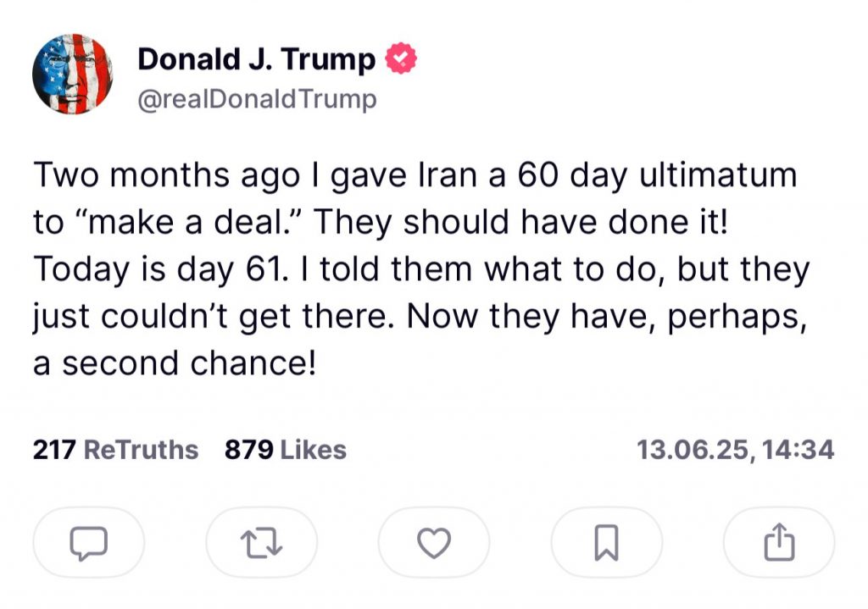
Task: View the 879 Likes list
Action: point(285,450)
